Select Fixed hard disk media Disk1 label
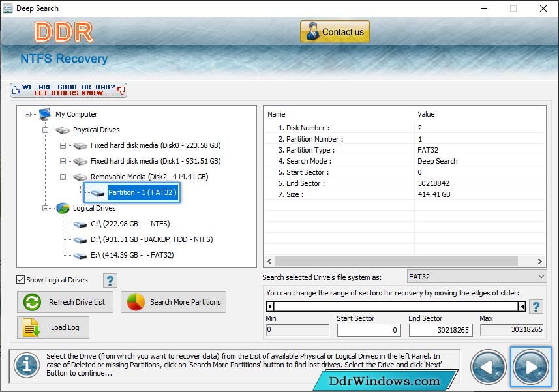The width and height of the screenshot is (559, 392). (x=155, y=161)
